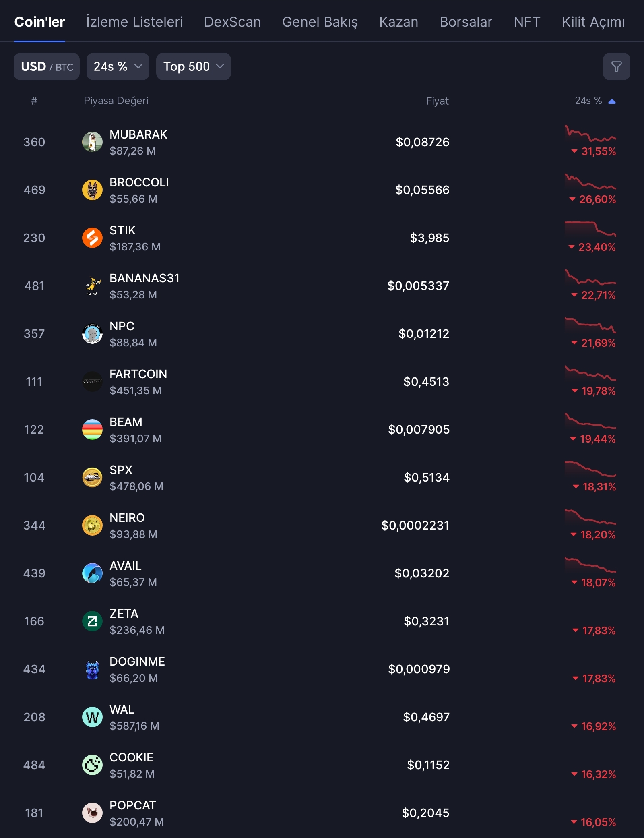Click the MUBARAK coin logo
Image resolution: width=644 pixels, height=838 pixels.
click(x=92, y=142)
